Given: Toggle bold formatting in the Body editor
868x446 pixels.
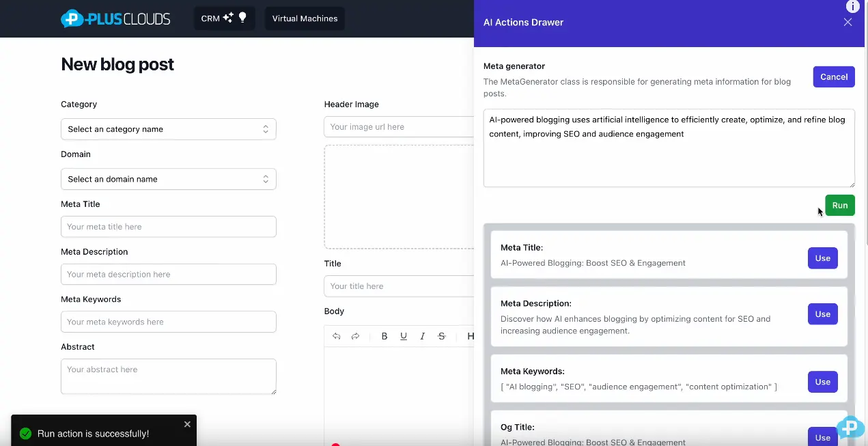Looking at the screenshot, I should (x=384, y=336).
